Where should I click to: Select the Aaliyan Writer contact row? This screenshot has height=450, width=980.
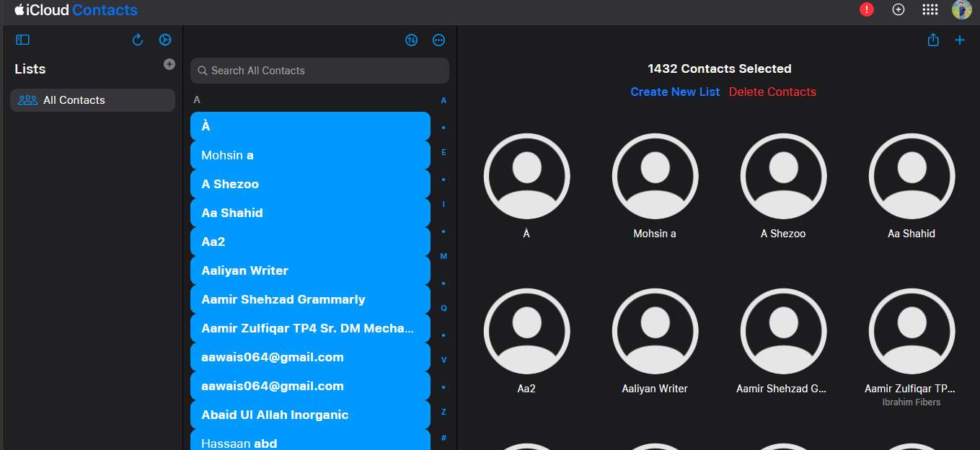(x=310, y=270)
